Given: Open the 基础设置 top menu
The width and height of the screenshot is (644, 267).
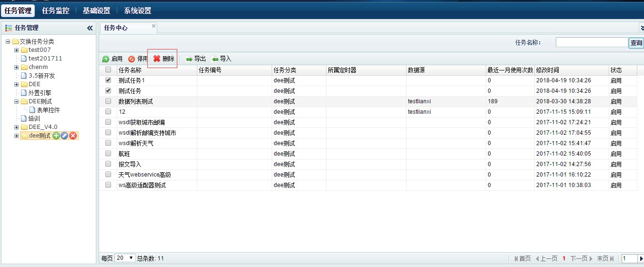Looking at the screenshot, I should click(x=96, y=10).
